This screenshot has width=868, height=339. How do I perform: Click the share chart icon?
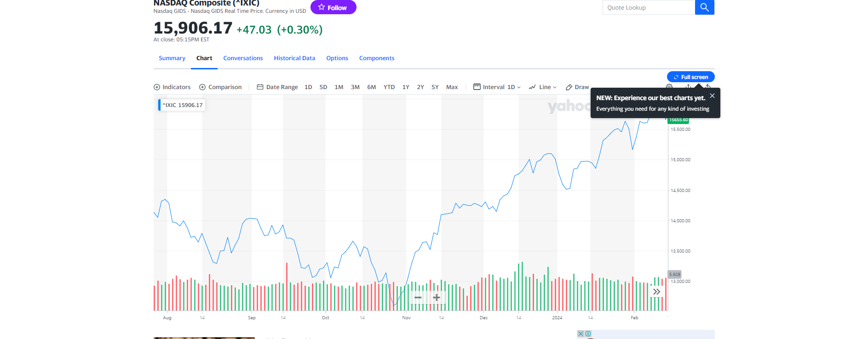click(689, 86)
